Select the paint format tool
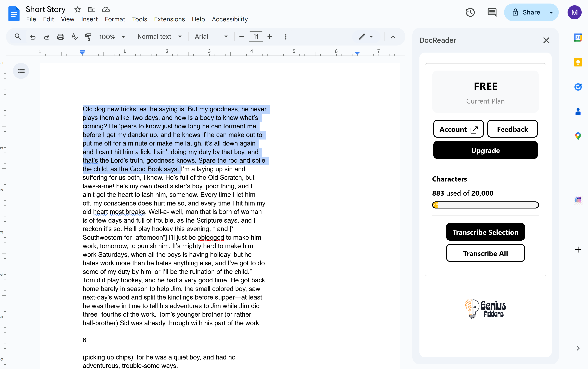 (88, 37)
